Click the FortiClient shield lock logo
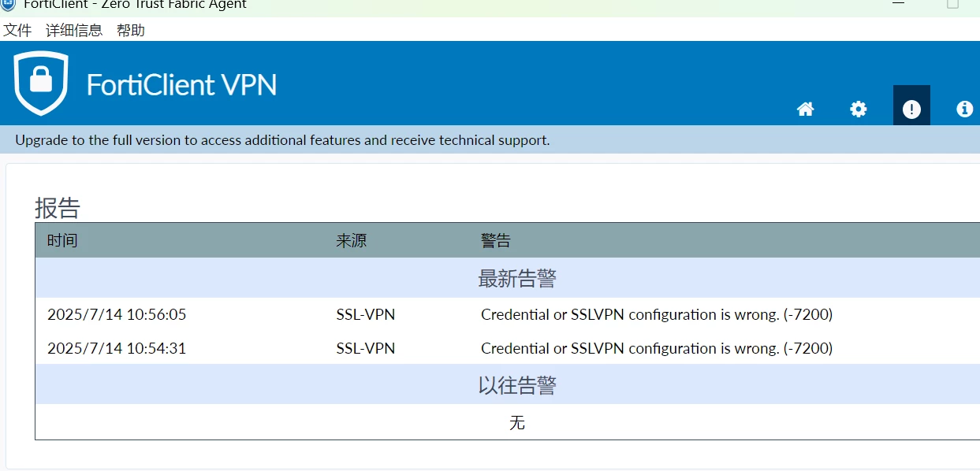The width and height of the screenshot is (980, 471). pyautogui.click(x=41, y=83)
